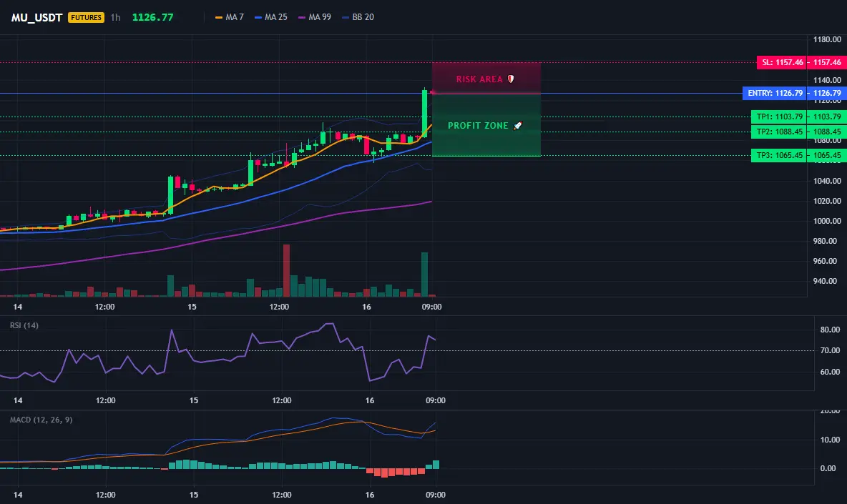Click the FUTURES badge
847x504 pixels.
pos(86,17)
